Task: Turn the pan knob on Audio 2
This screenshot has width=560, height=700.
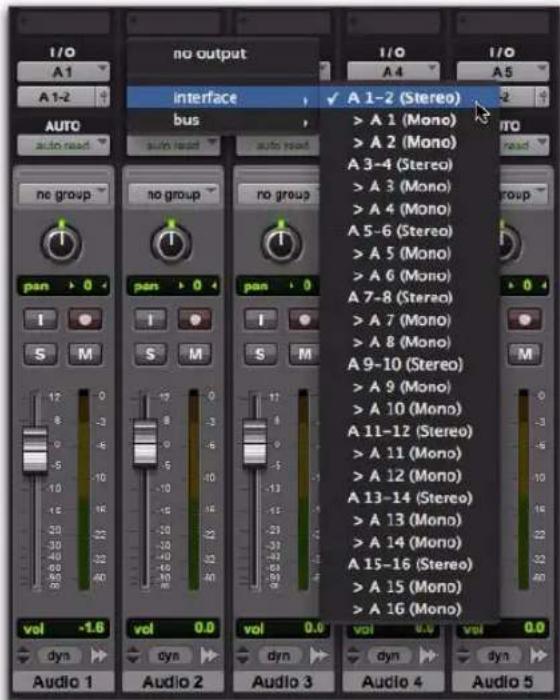Action: coord(171,243)
